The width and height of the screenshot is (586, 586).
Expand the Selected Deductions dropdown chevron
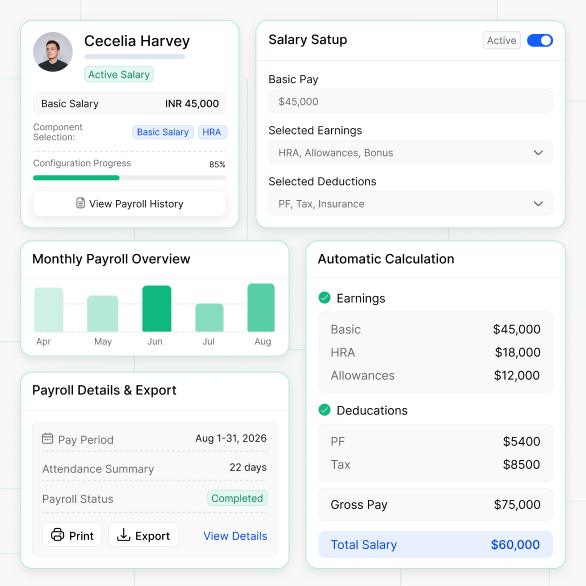pyautogui.click(x=538, y=204)
